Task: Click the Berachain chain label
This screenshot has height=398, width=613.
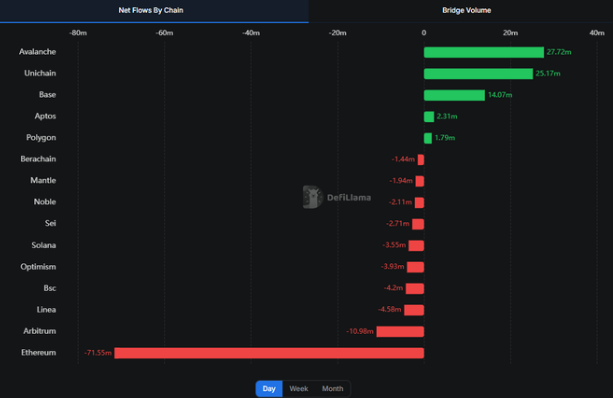Action: 38,159
